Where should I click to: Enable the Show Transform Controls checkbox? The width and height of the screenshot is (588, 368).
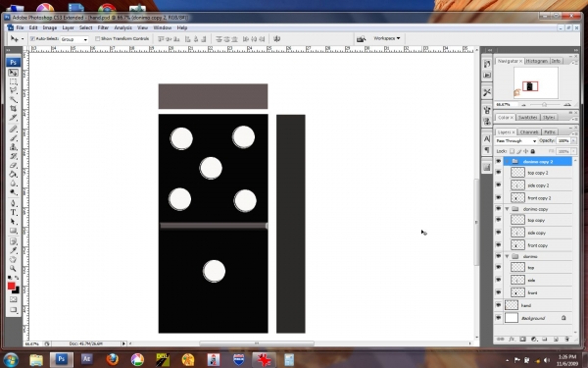[97, 38]
